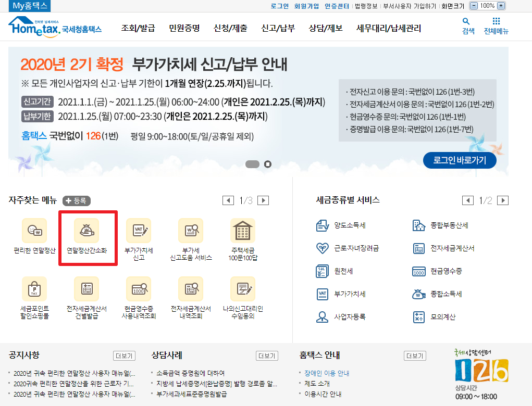Click the My홈택스 tab

pos(30,6)
